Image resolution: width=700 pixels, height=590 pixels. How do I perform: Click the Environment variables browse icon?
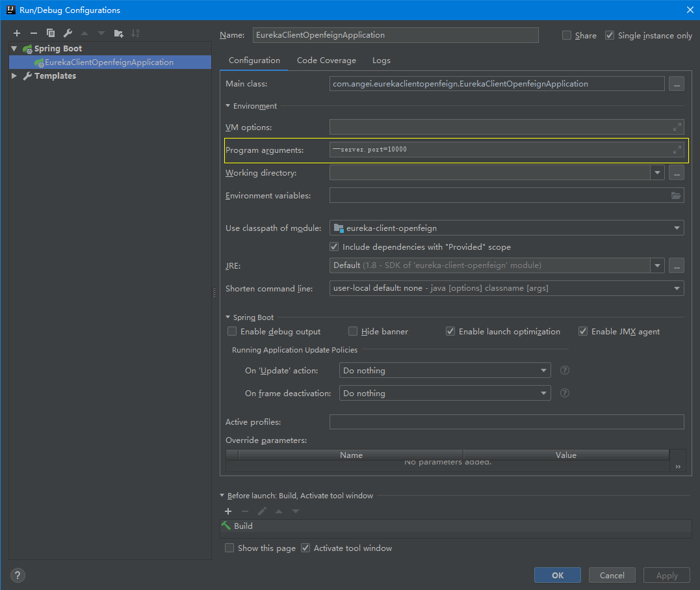point(676,195)
